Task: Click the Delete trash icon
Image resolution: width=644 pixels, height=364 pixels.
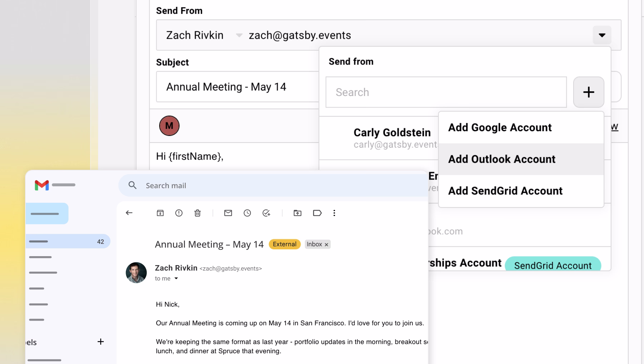Action: [x=197, y=213]
